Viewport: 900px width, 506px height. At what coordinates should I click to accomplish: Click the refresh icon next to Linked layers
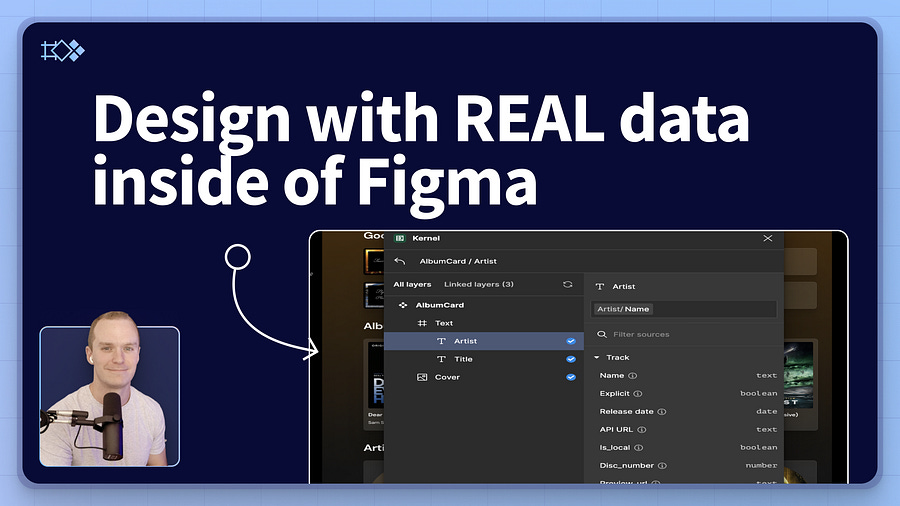pyautogui.click(x=568, y=285)
